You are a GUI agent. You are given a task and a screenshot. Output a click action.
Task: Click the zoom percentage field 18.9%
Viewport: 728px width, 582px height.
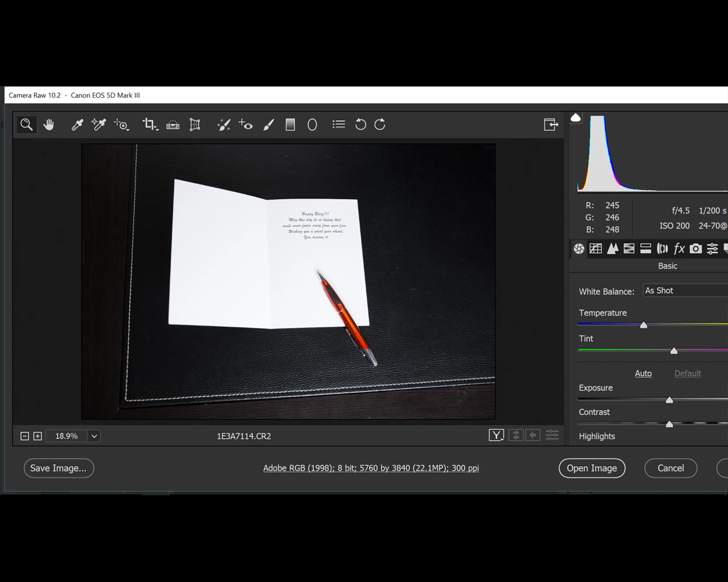pyautogui.click(x=67, y=436)
